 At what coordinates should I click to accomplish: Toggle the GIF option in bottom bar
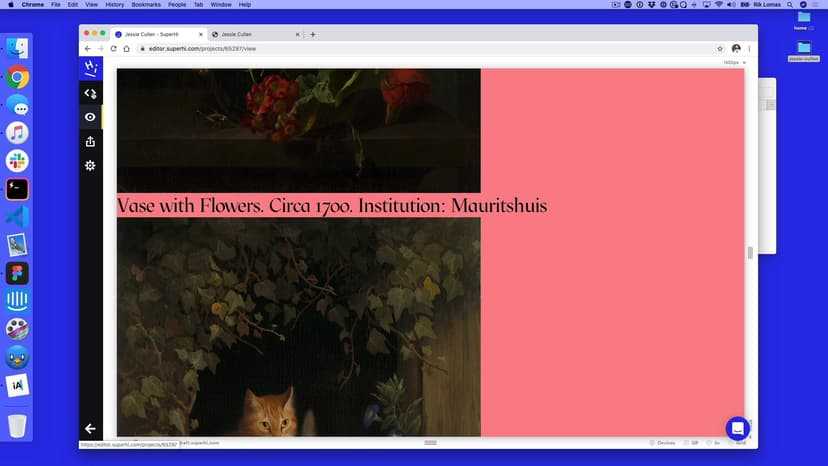pos(690,442)
